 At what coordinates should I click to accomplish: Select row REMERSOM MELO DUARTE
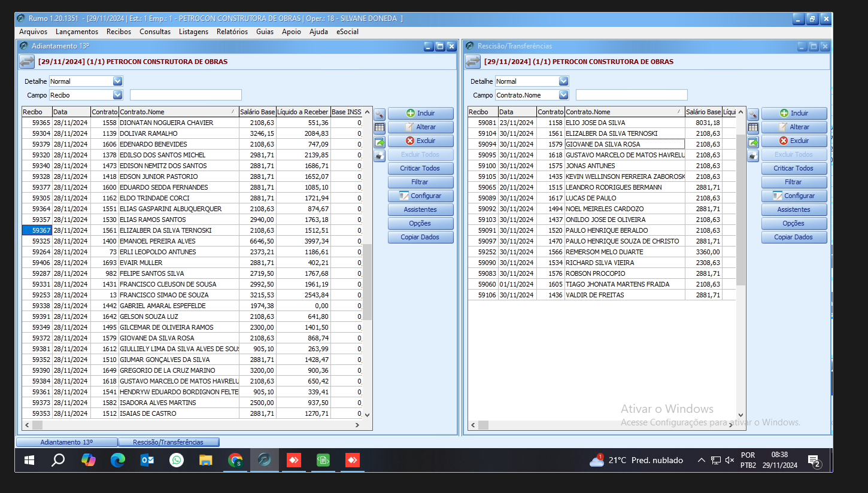tap(602, 252)
